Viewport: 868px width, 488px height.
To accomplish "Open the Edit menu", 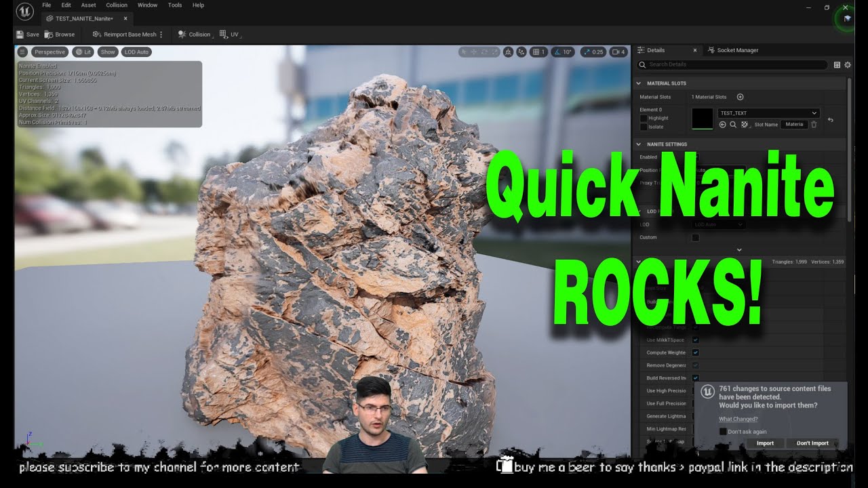I will coord(66,5).
